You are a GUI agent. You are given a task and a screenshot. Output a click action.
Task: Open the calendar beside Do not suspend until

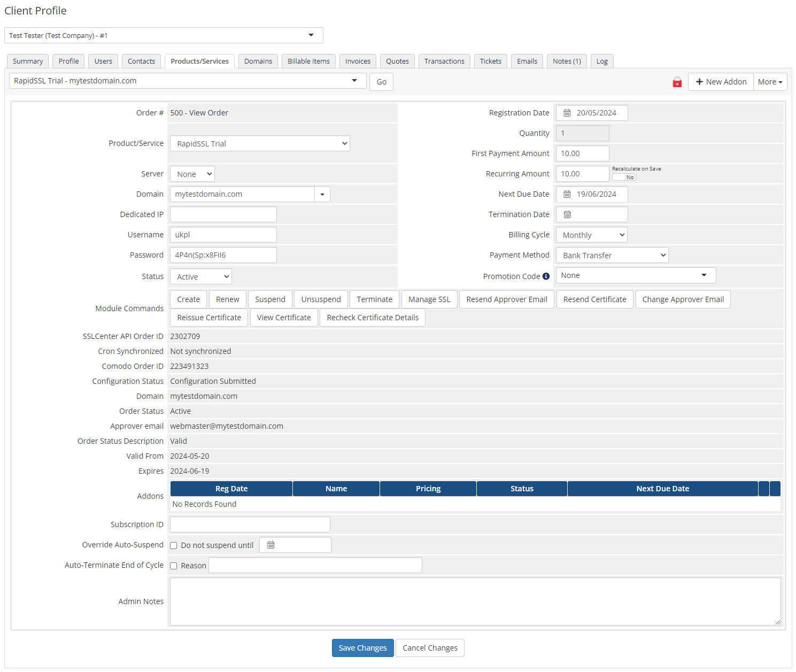tap(271, 544)
